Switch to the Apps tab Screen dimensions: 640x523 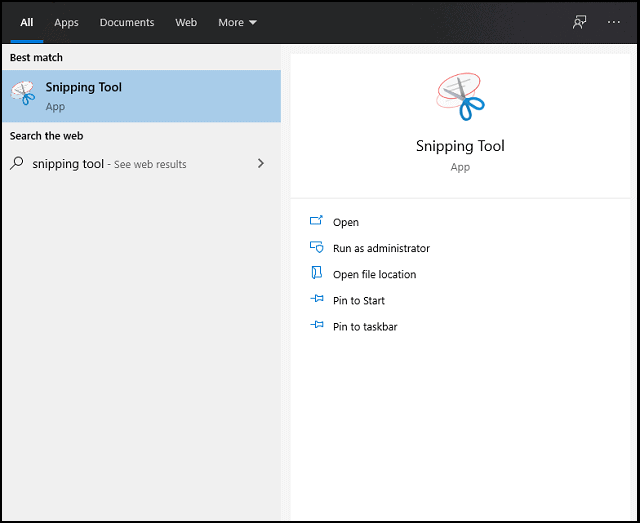tap(66, 22)
